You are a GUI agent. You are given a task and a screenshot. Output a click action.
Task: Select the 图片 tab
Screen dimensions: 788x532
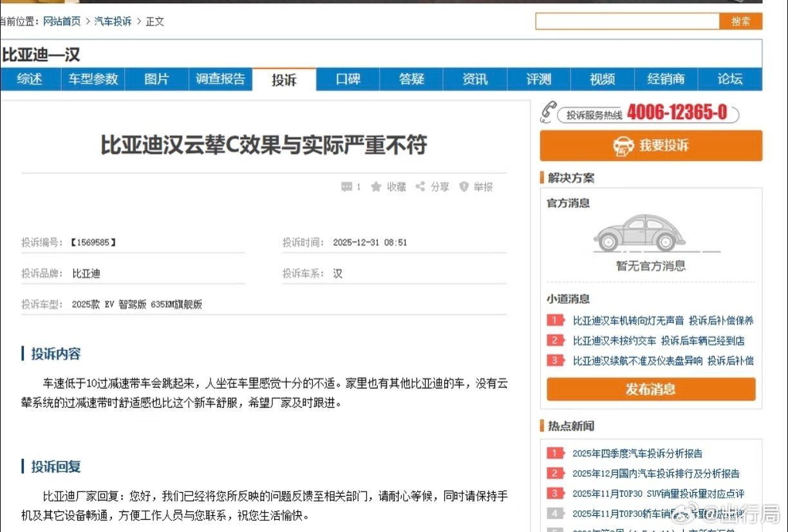coord(156,78)
